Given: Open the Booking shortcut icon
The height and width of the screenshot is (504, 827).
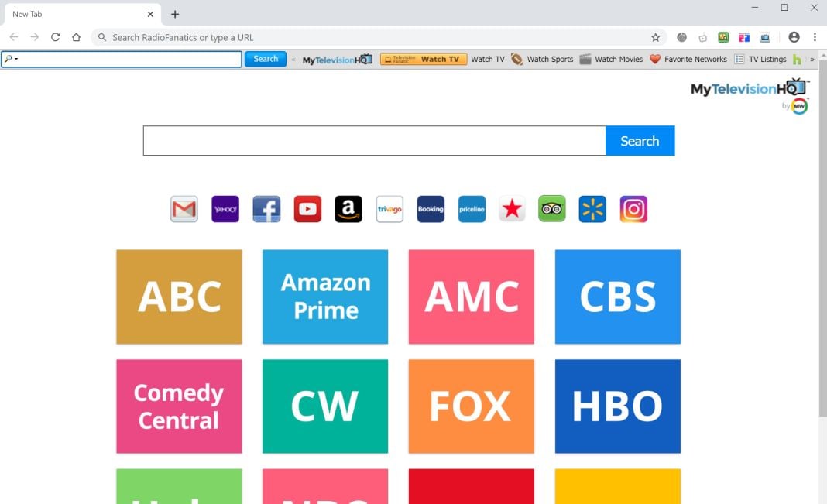Looking at the screenshot, I should click(431, 209).
